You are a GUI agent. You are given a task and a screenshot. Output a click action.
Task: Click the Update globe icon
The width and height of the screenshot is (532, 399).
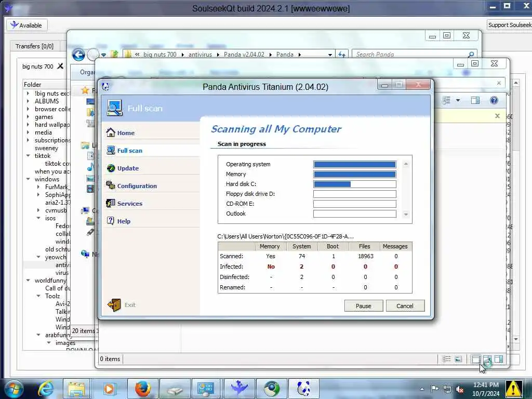[111, 168]
